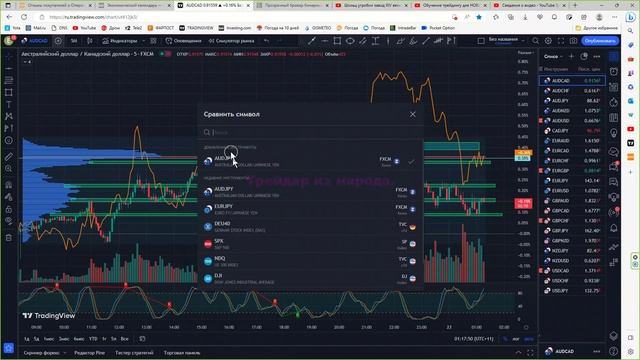640x360 pixels.
Task: Open YouTube bookmark in bookmarks bar
Action: click(84, 28)
